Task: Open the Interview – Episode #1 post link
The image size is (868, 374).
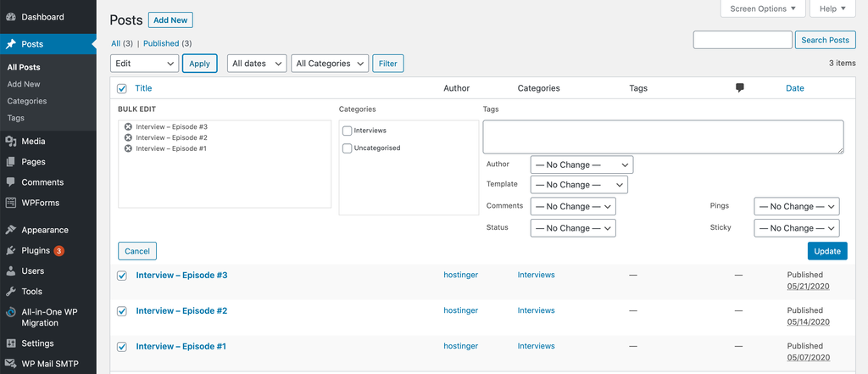Action: (x=181, y=346)
